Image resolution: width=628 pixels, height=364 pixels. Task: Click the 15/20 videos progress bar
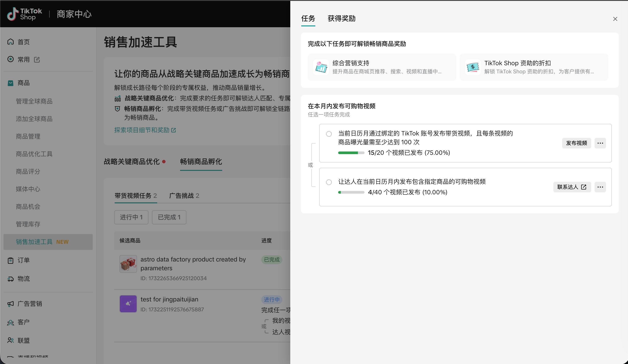[351, 153]
